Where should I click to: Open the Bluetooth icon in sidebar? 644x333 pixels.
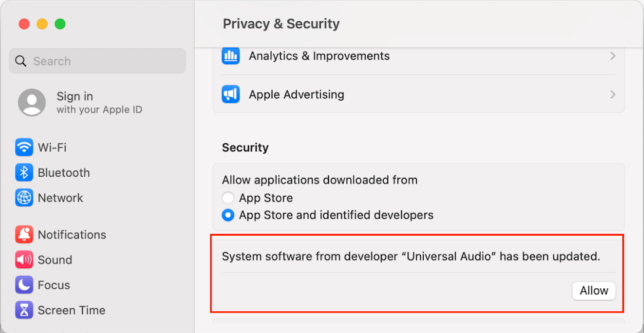(24, 173)
